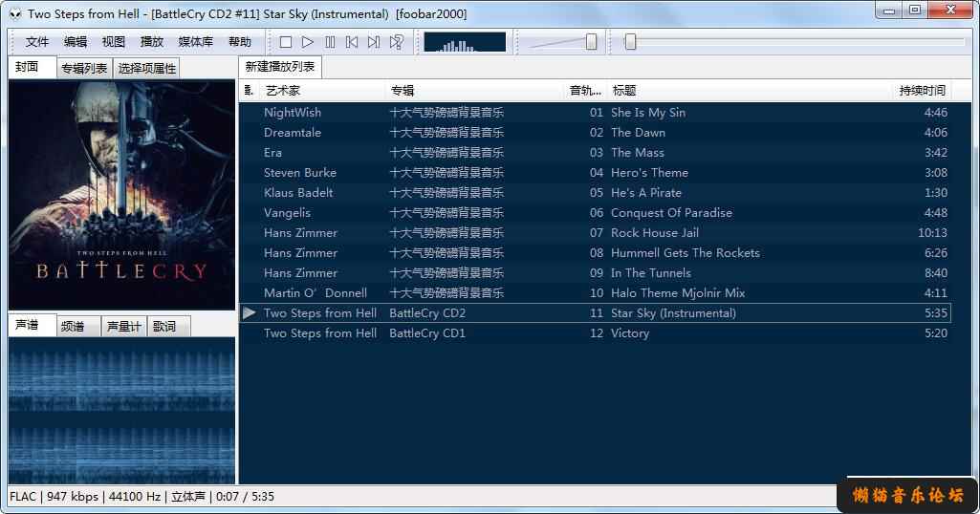Play a random track button
980x514 pixels.
[396, 42]
